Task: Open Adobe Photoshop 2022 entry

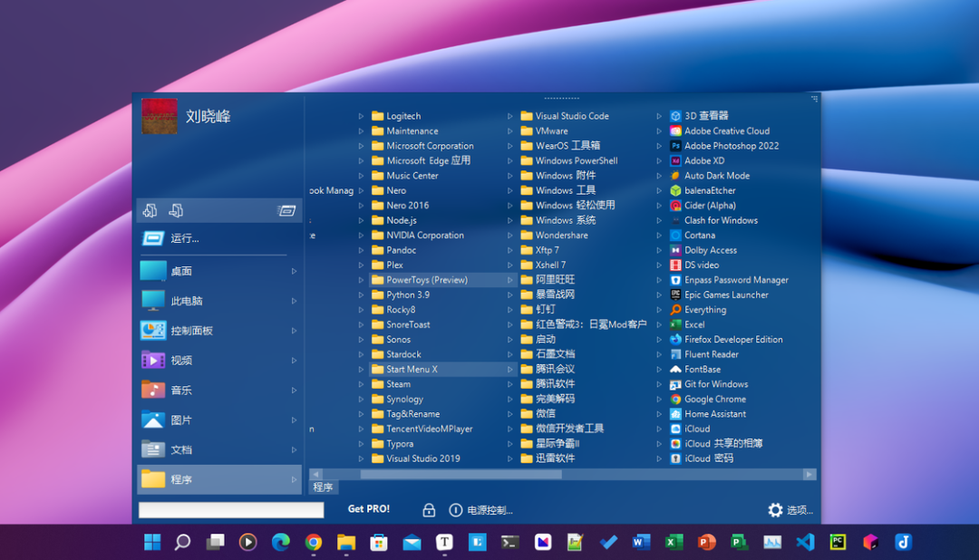Action: [724, 146]
